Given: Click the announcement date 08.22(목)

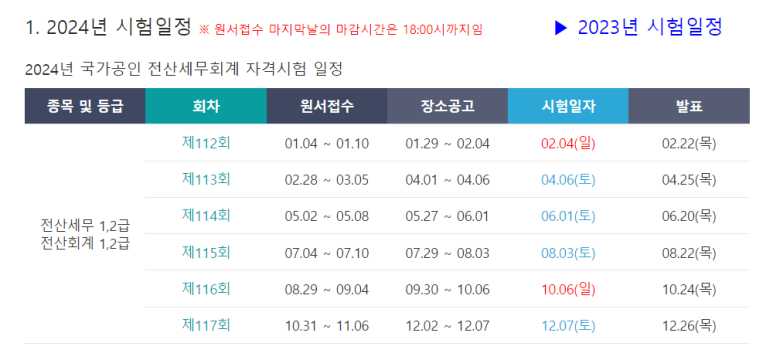Looking at the screenshot, I should click(689, 253).
